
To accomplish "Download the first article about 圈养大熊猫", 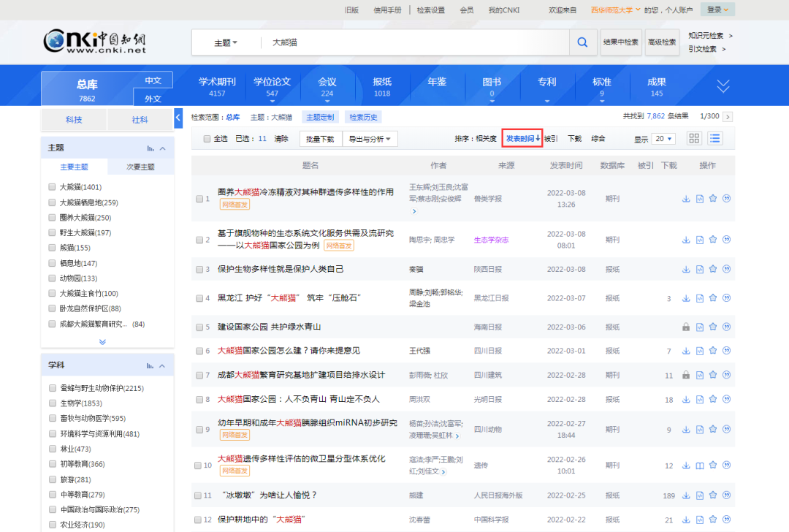I will [x=685, y=197].
